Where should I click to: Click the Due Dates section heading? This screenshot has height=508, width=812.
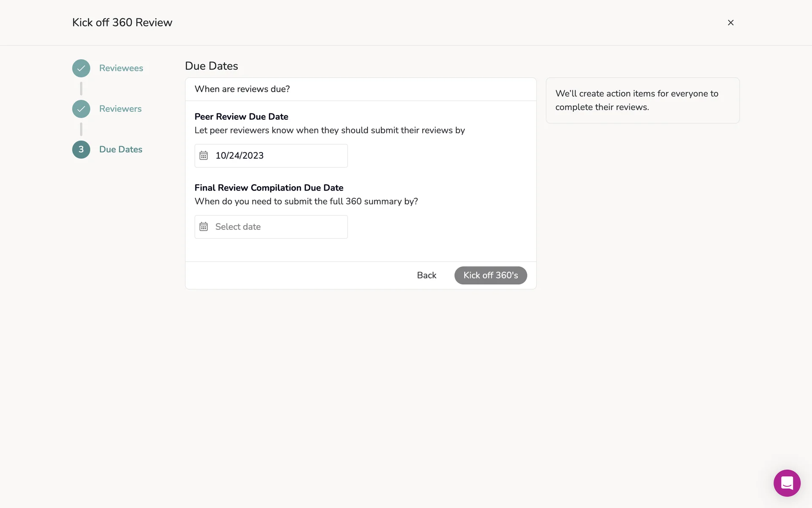coord(211,66)
